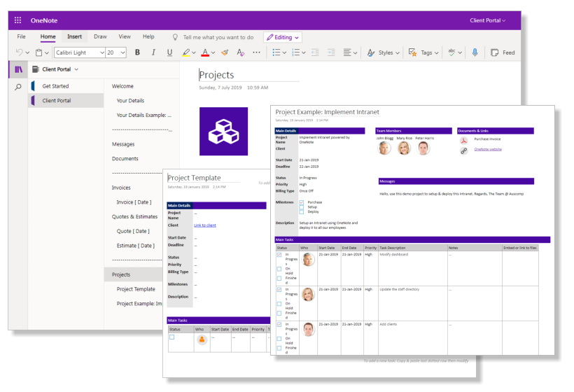Follow the Link to client hyperlink
The image size is (574, 392).
205,225
